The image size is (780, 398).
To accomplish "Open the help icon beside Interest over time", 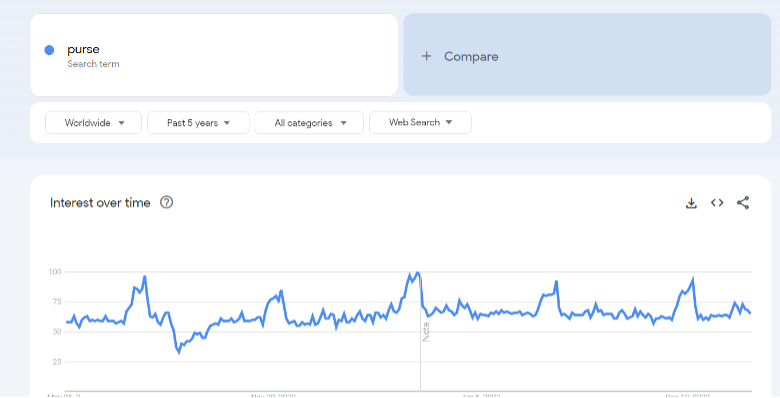I will tap(167, 202).
